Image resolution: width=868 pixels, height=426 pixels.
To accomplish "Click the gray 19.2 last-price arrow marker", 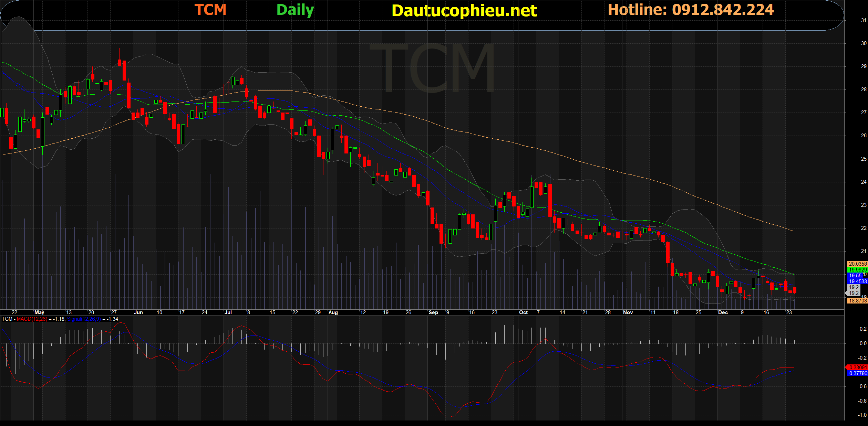I will pyautogui.click(x=853, y=293).
